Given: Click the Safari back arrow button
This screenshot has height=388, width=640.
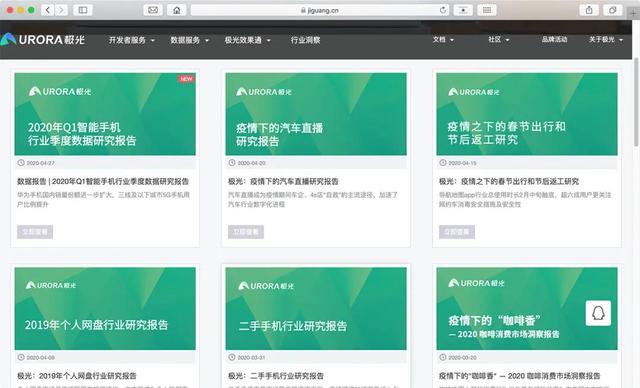Looking at the screenshot, I should (48, 10).
